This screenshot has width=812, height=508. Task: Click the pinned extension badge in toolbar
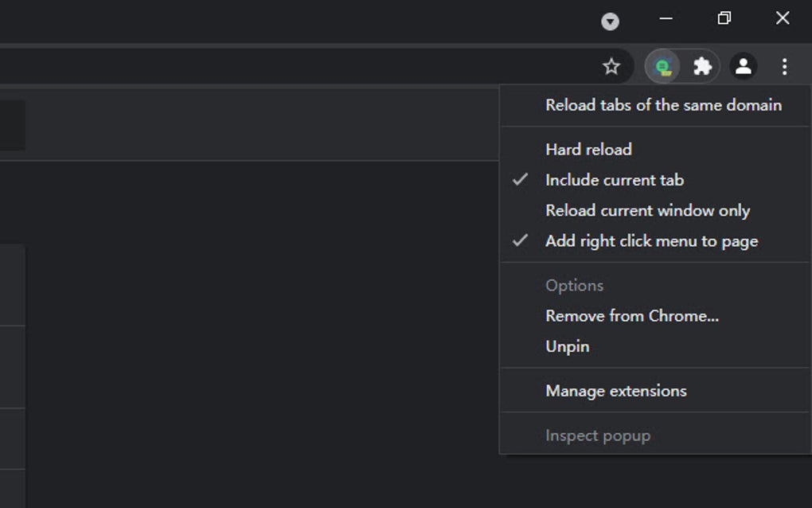(664, 67)
